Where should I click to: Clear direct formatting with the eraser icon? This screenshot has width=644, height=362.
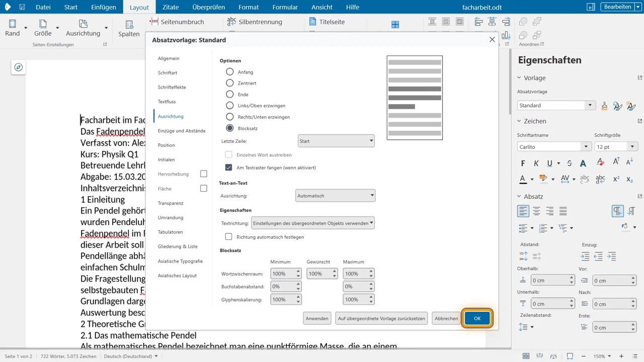coord(600,163)
